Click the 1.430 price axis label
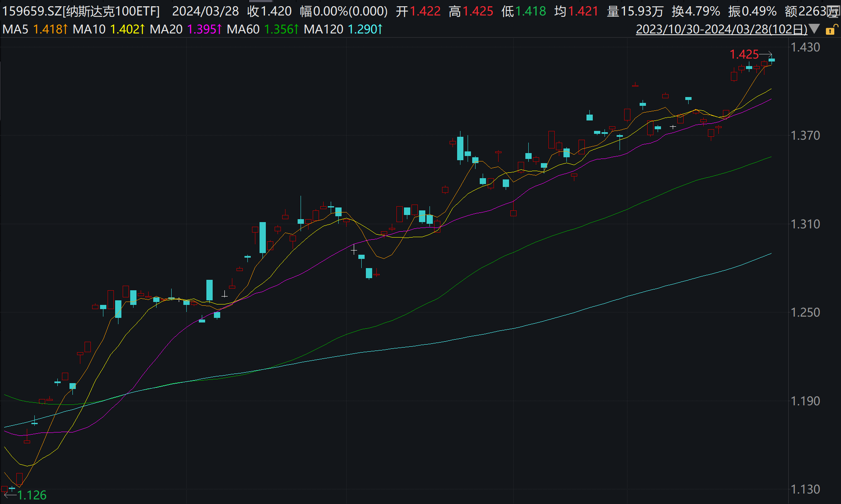 (805, 47)
